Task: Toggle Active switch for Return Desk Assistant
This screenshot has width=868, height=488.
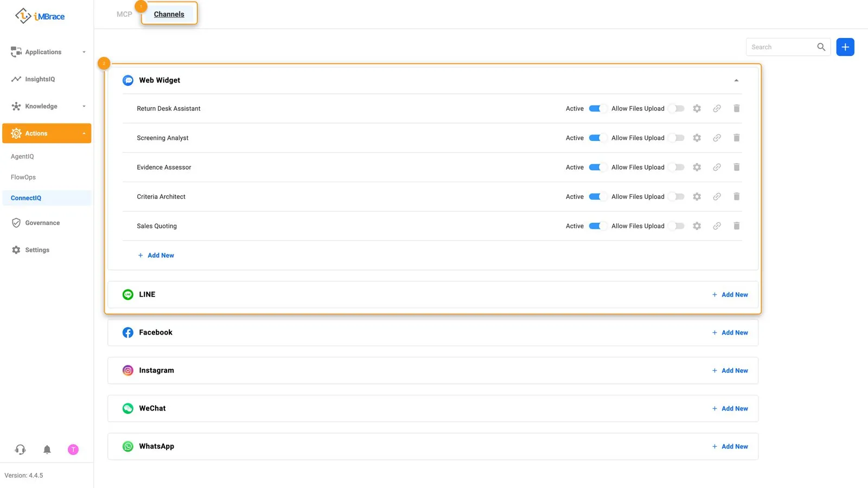Action: pos(598,108)
